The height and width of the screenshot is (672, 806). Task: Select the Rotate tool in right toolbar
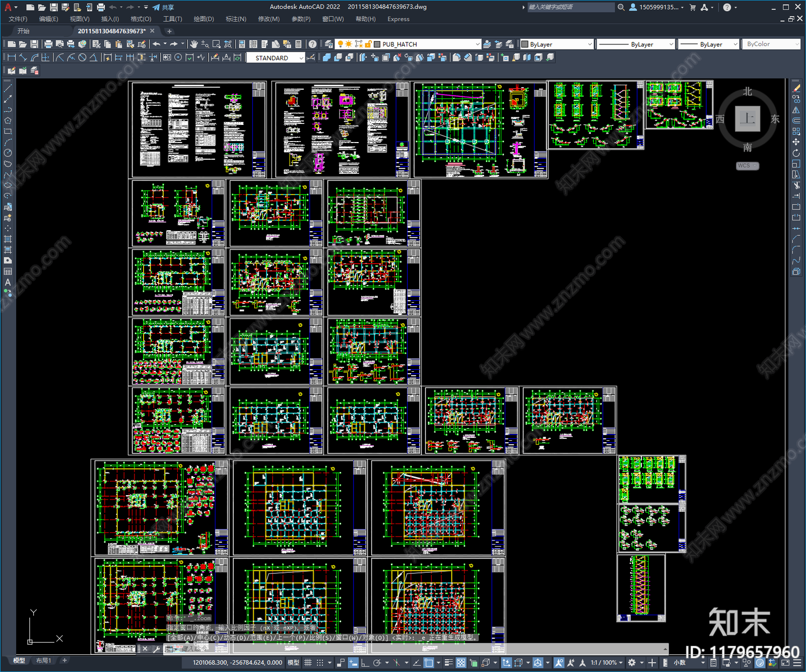coord(796,153)
